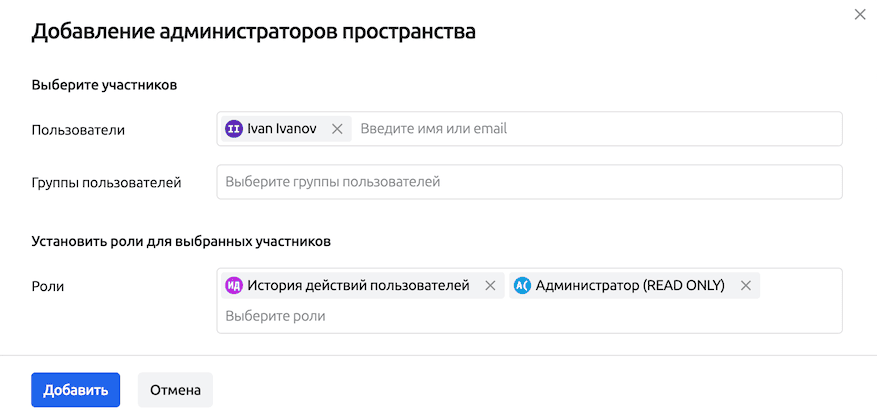This screenshot has width=877, height=417.
Task: Click the Группы пользователей field label
Action: [x=106, y=182]
